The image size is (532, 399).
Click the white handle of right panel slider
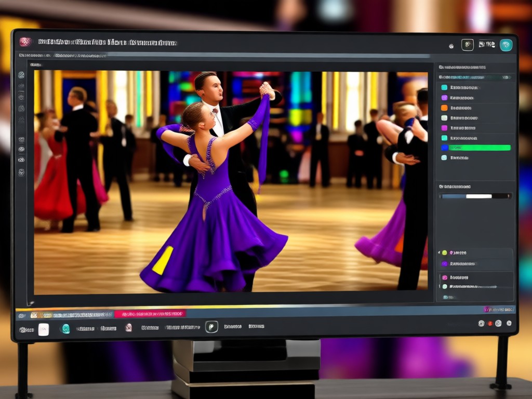[478, 196]
